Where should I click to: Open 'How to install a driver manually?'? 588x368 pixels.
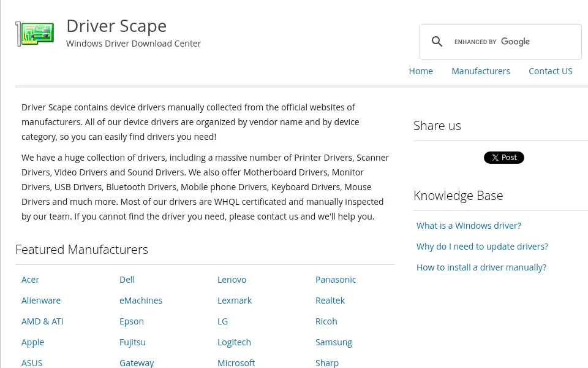[481, 267]
